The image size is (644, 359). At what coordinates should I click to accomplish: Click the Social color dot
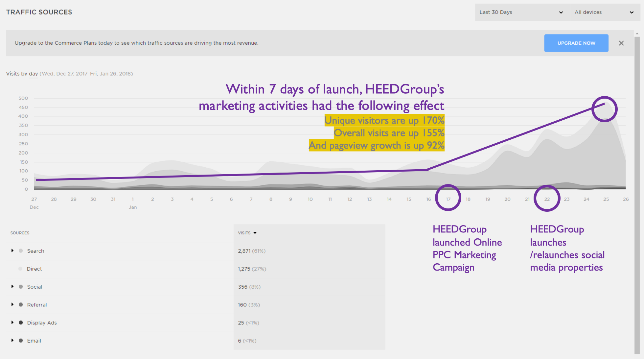[x=21, y=287]
